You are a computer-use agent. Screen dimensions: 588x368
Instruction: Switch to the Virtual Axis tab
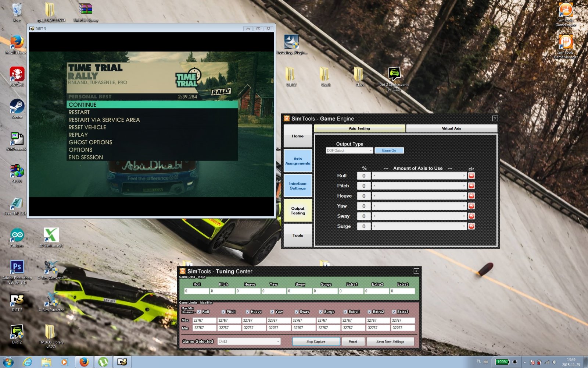click(x=451, y=128)
